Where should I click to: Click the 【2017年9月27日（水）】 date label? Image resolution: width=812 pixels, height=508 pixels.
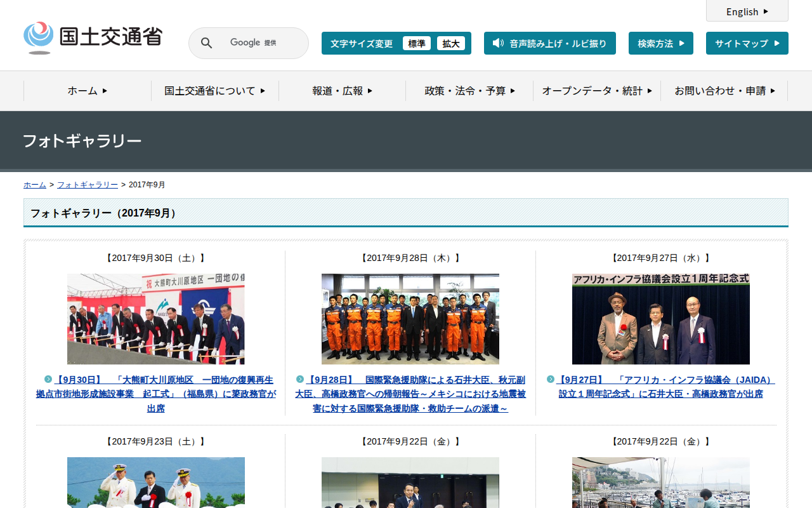pos(661,258)
